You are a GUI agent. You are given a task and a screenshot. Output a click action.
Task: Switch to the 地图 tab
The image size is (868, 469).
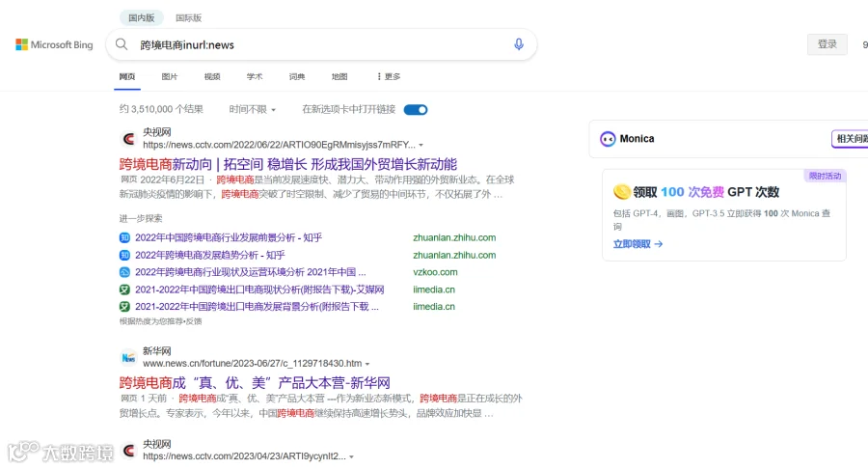pos(339,76)
